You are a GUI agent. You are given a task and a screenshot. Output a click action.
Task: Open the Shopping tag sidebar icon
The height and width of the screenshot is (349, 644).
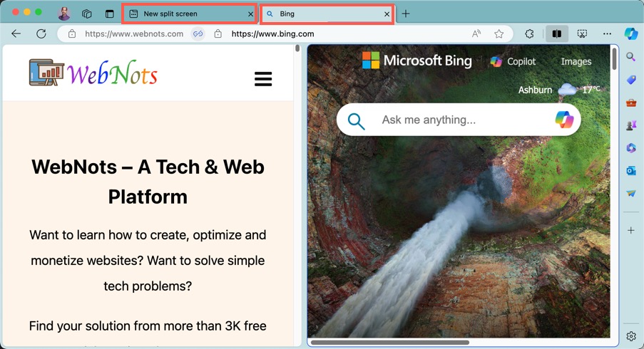tap(631, 80)
